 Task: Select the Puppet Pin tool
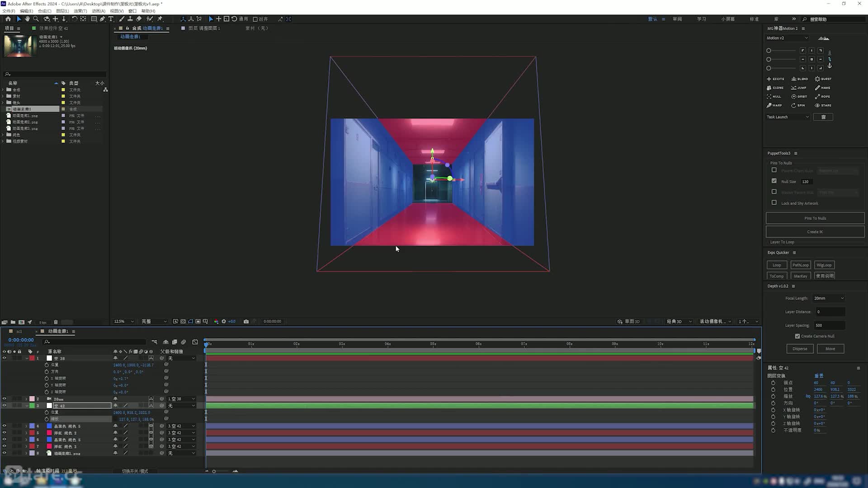point(160,19)
